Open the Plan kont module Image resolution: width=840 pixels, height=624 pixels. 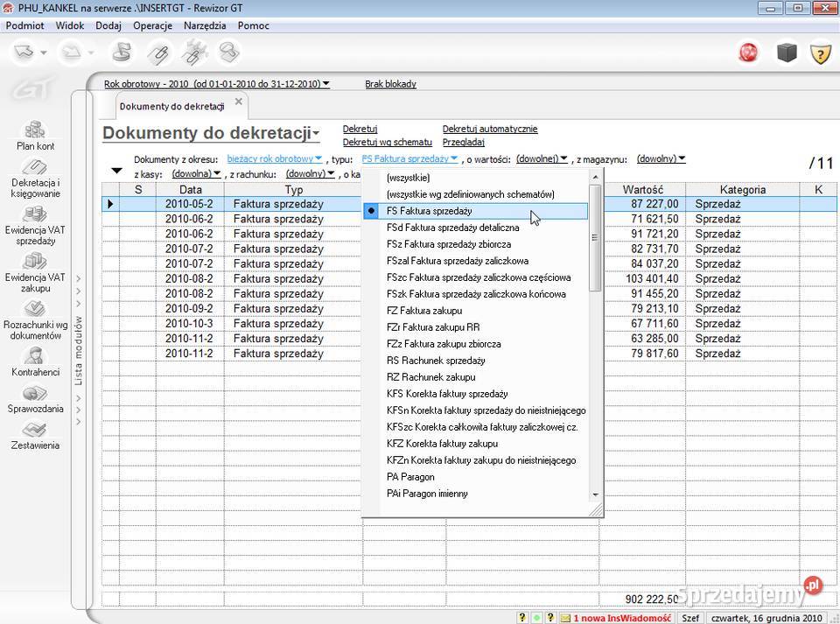click(35, 136)
